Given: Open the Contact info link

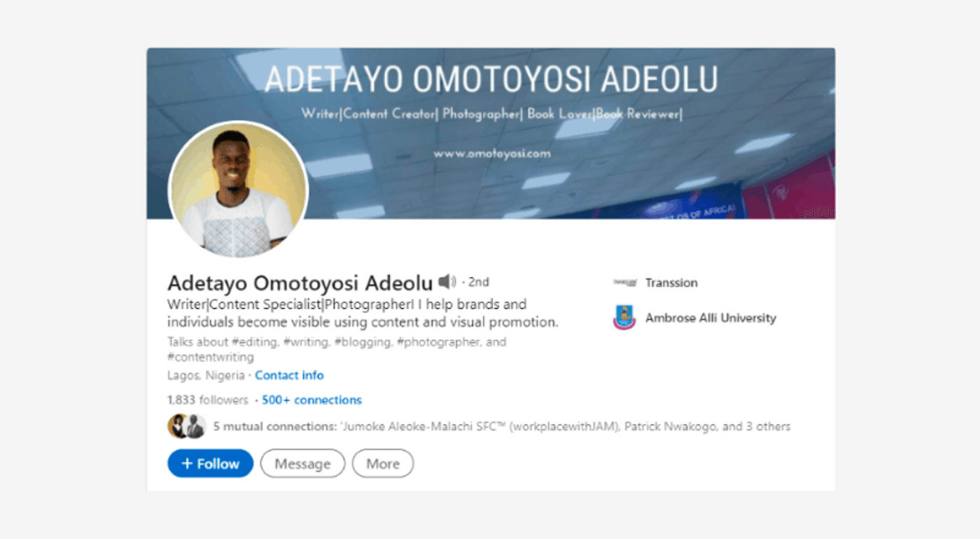Looking at the screenshot, I should coord(289,375).
